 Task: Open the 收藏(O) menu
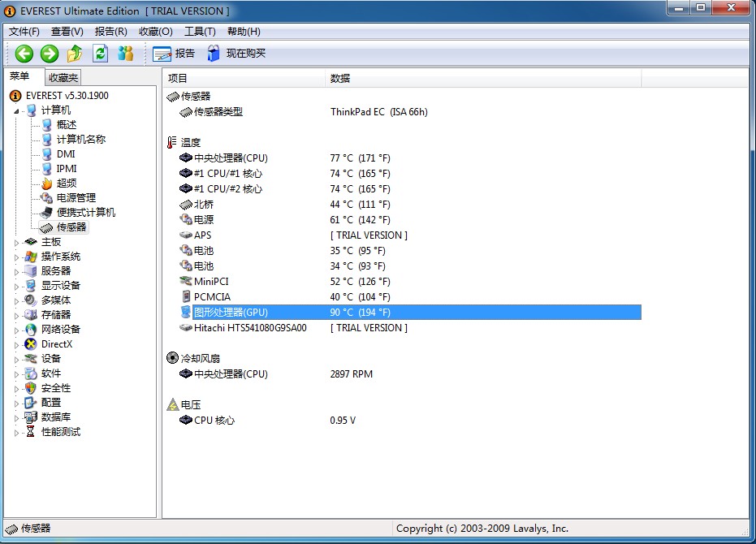156,32
